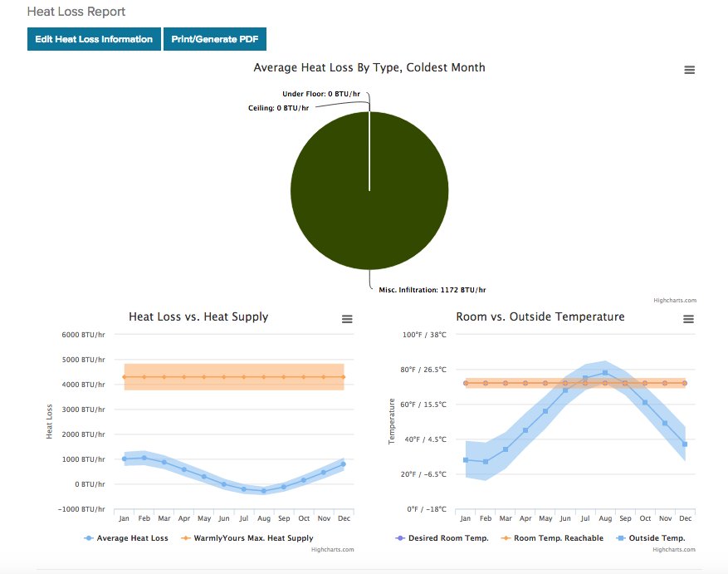Toggle the WarmlyYours Max. Heat Supply legend series
The image size is (728, 574).
(247, 538)
